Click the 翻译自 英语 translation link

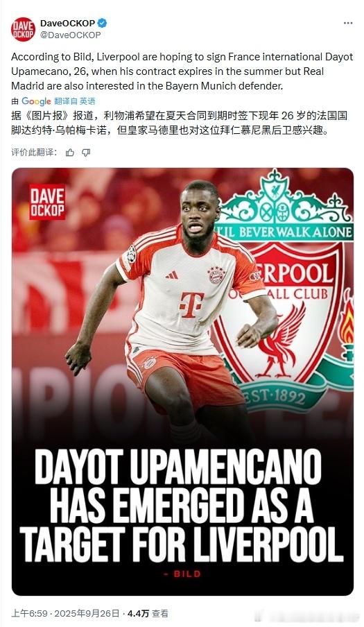75,101
